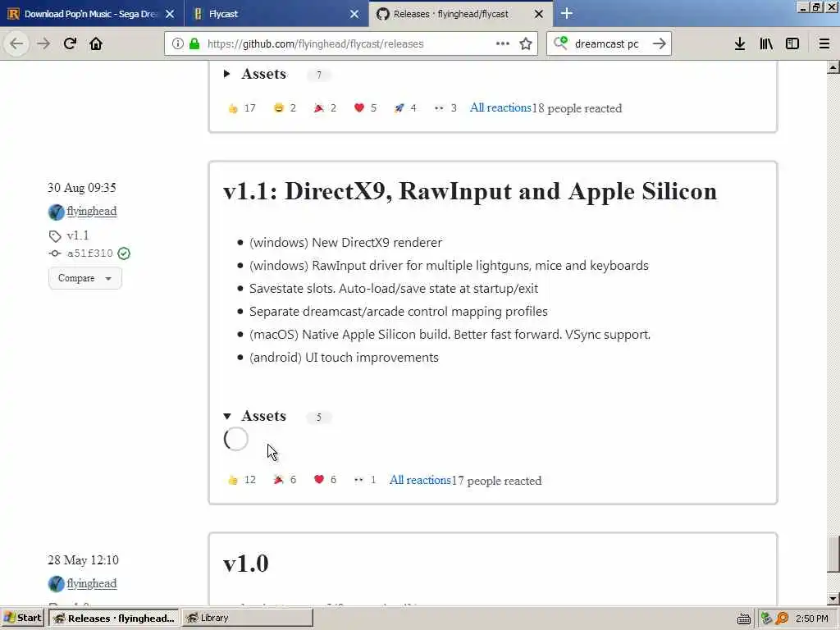Click '(windows) New DirectX9 renderer' bullet
The height and width of the screenshot is (630, 840).
click(x=345, y=242)
